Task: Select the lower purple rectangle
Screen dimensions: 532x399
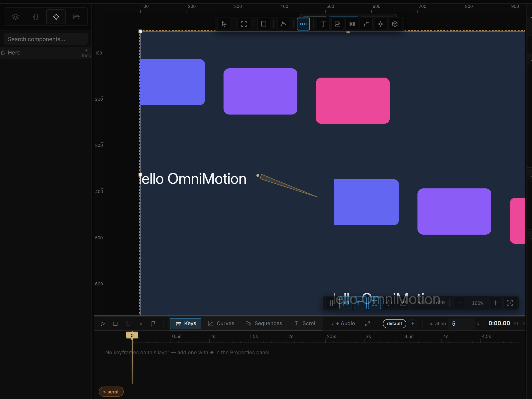Action: point(454,212)
